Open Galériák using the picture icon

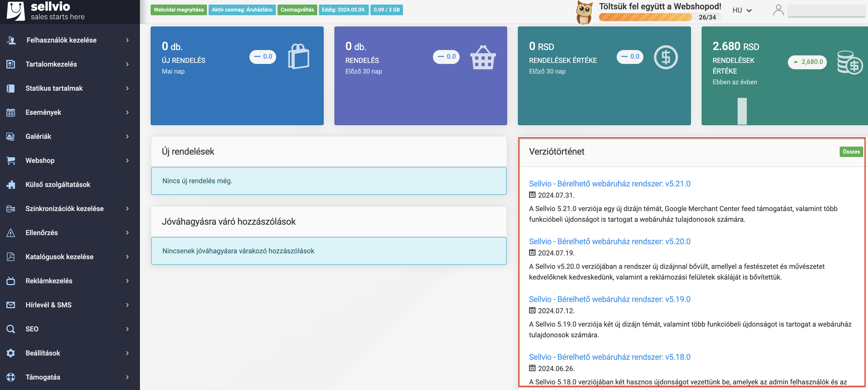10,136
